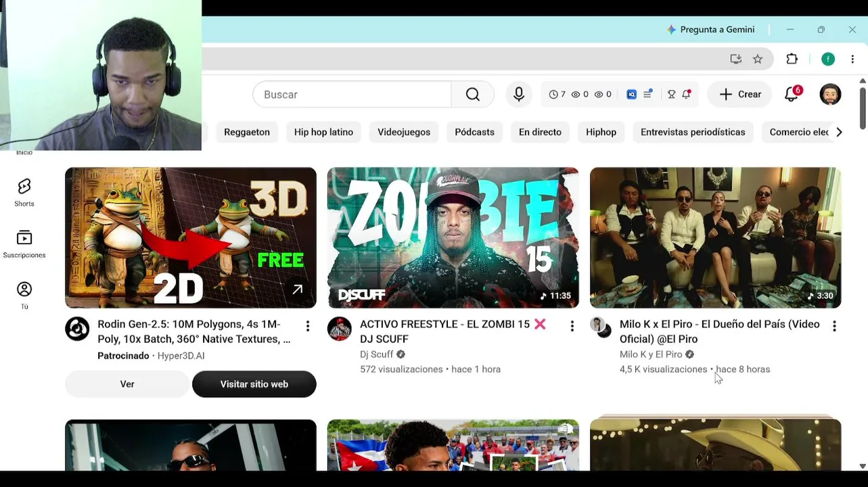Click the small bell with red dot
Image resolution: width=868 pixels, height=487 pixels.
(687, 95)
